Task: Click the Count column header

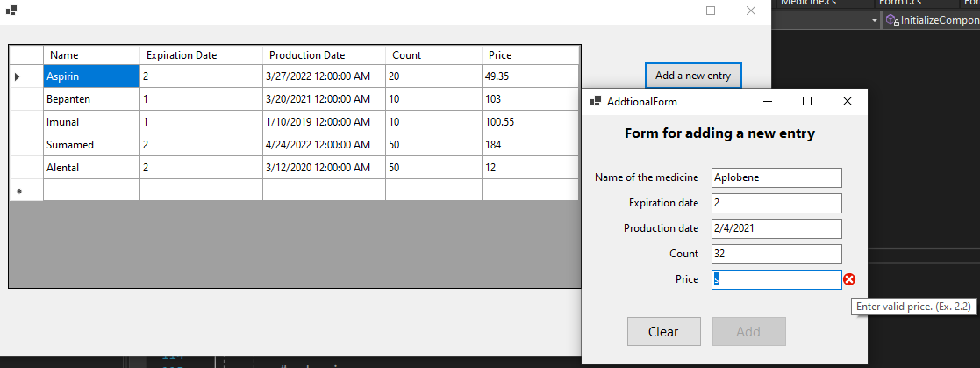Action: [433, 55]
